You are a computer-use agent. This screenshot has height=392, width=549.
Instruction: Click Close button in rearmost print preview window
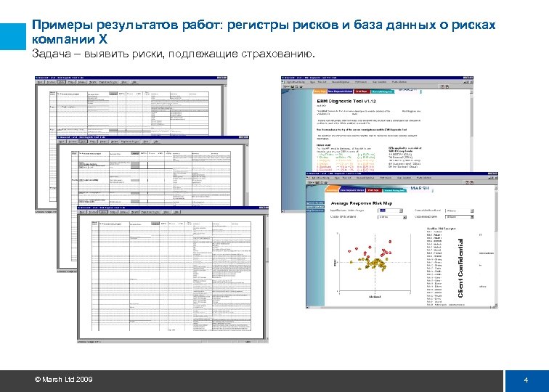(124, 82)
